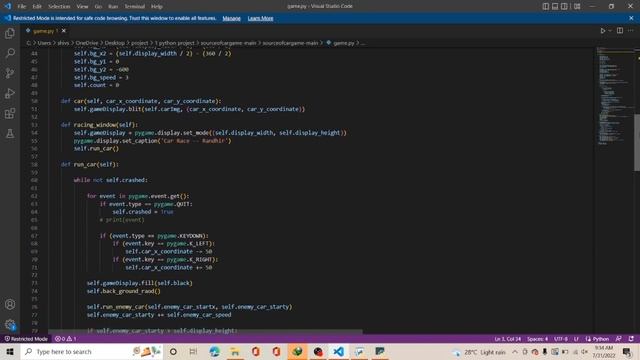Open notifications bell in status bar

point(631,339)
